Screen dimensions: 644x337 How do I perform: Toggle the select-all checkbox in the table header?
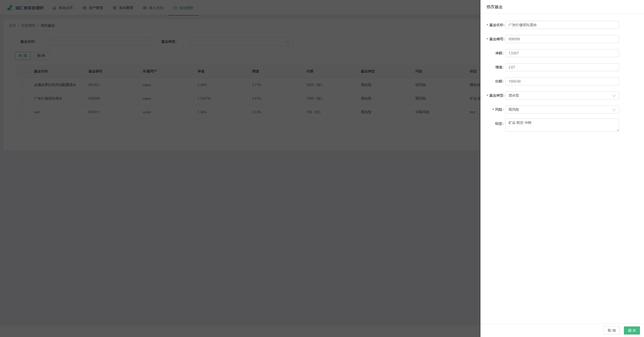click(22, 71)
